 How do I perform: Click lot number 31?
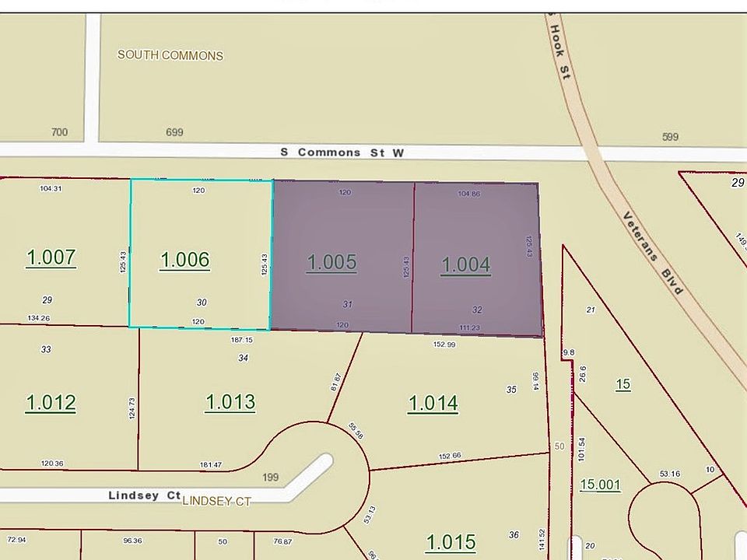(347, 304)
